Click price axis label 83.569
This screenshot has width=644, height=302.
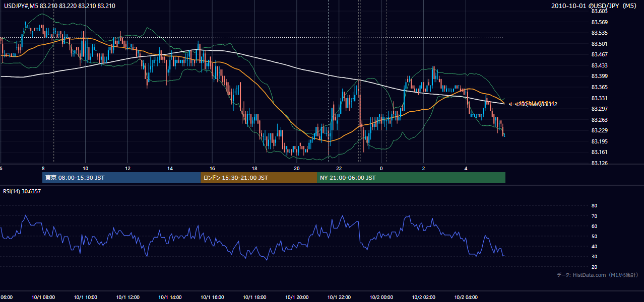(x=599, y=22)
